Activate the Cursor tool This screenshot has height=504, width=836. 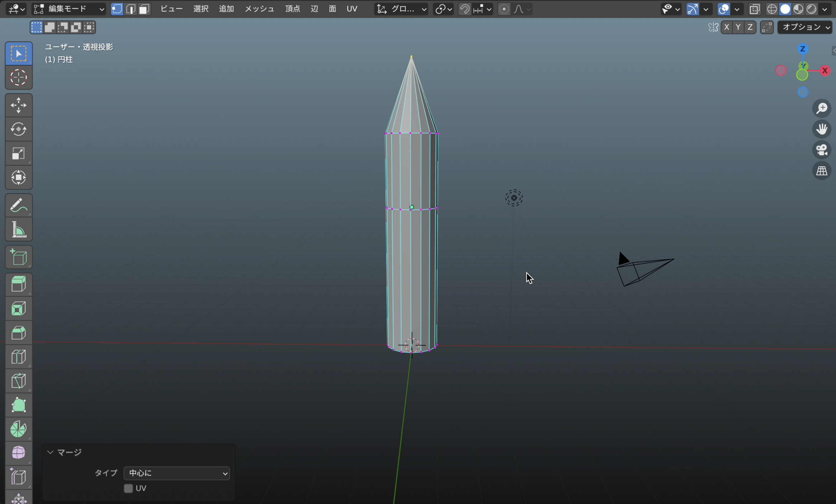(19, 77)
